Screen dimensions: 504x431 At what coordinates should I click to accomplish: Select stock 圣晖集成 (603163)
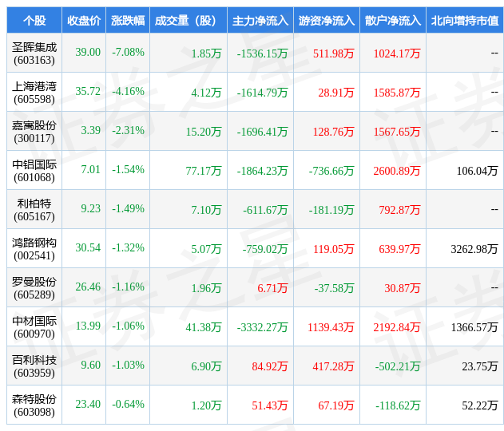click(x=34, y=53)
